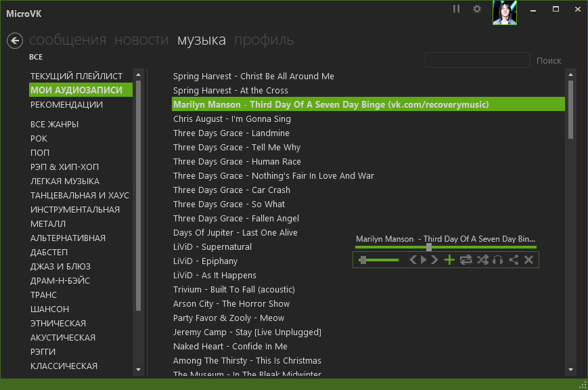Click the genre list scroll-up arrow

139,74
